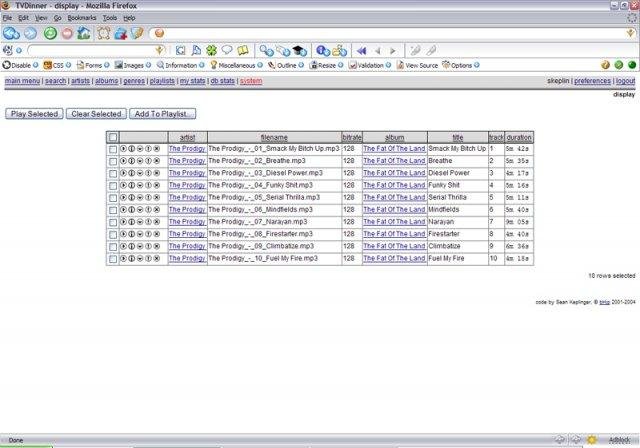Click the x-circle icon in the Fuel My Fire row
Viewport: 640px width, 448px height.
(156, 259)
